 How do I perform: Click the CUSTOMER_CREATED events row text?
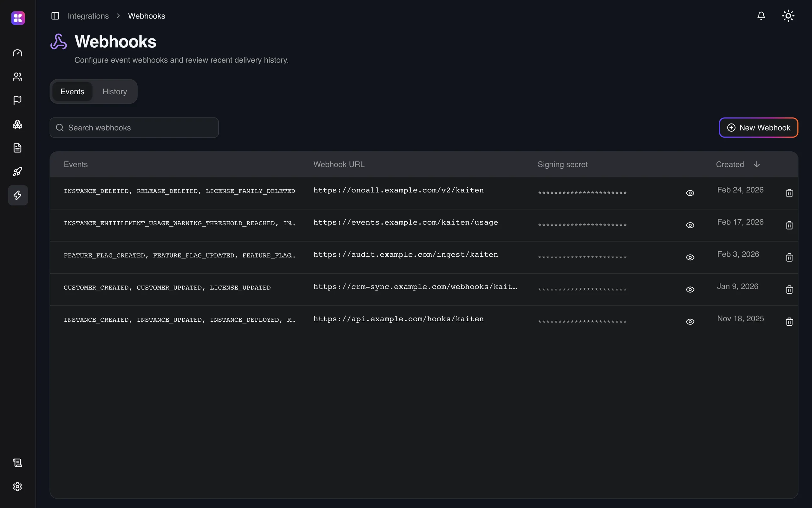click(x=167, y=288)
